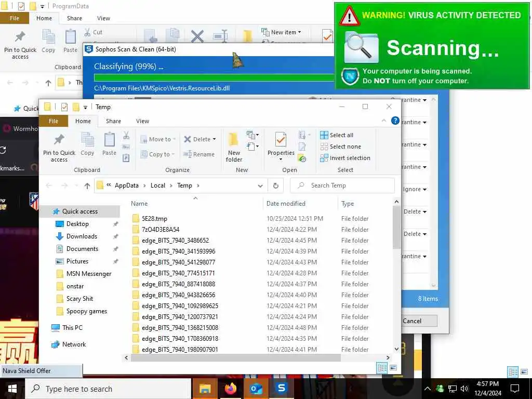Open the File tab in Temp window
Image resolution: width=532 pixels, height=399 pixels.
(54, 121)
